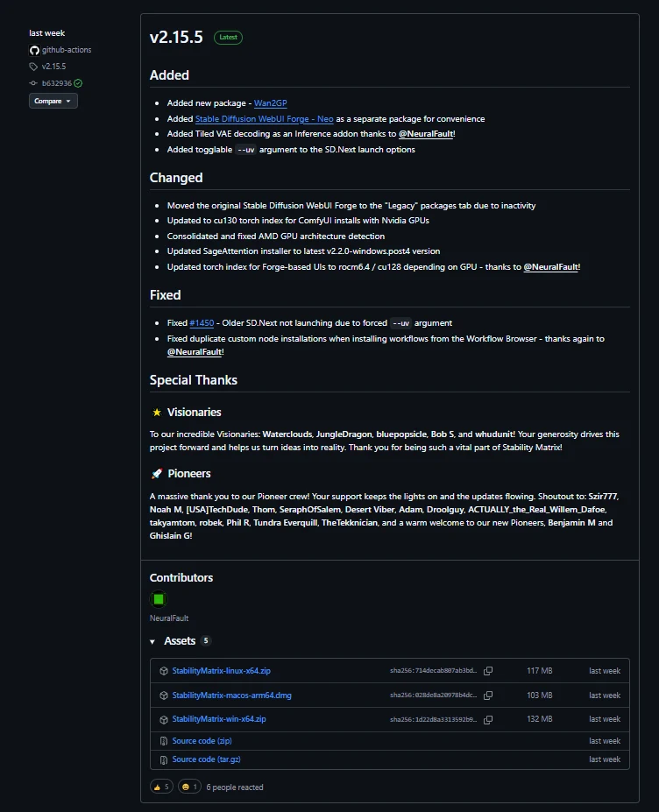The image size is (659, 812).
Task: Open @NeuralFault mention in Tiled VAE line
Action: (427, 134)
